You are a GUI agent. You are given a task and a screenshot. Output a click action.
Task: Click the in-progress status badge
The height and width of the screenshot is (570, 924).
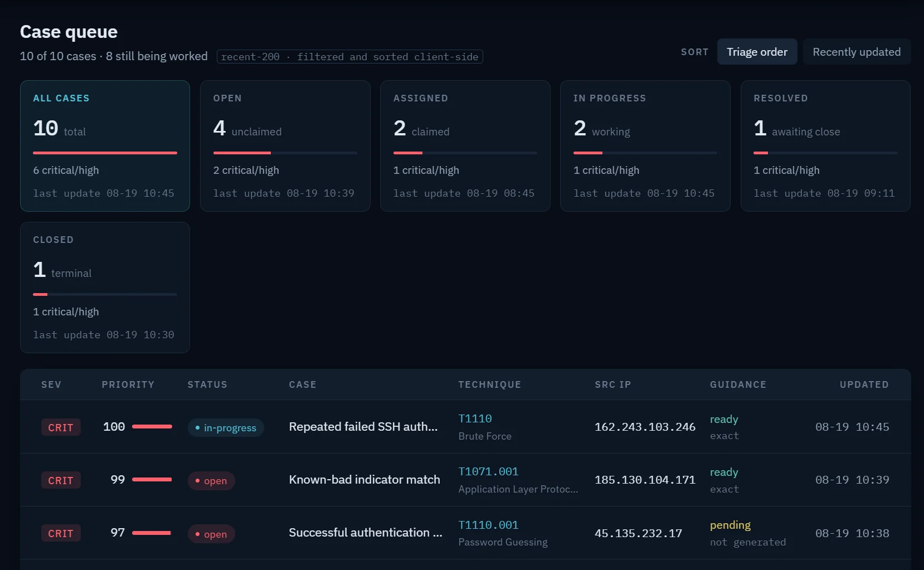[x=226, y=427]
